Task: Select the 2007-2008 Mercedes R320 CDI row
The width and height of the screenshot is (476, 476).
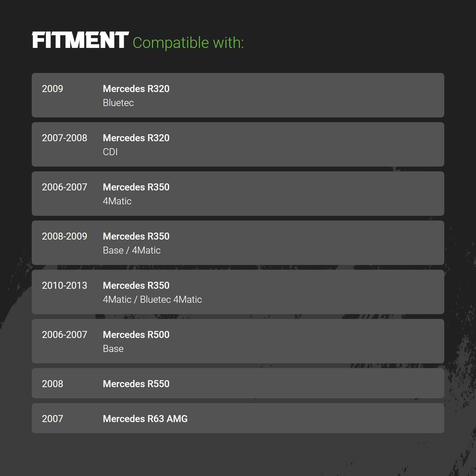Action: point(238,144)
